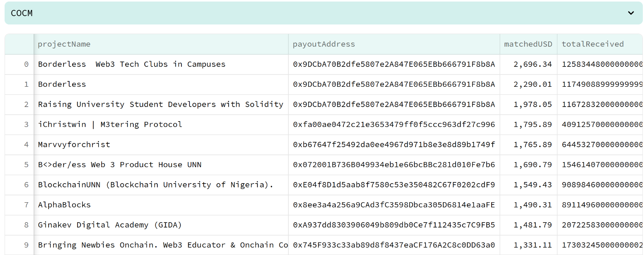Collapse the COCM expander chevron
The image size is (644, 255).
(x=631, y=13)
